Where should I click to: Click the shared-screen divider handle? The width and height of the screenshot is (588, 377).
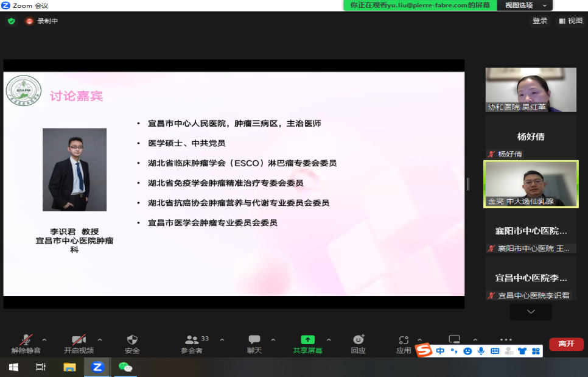coord(467,183)
